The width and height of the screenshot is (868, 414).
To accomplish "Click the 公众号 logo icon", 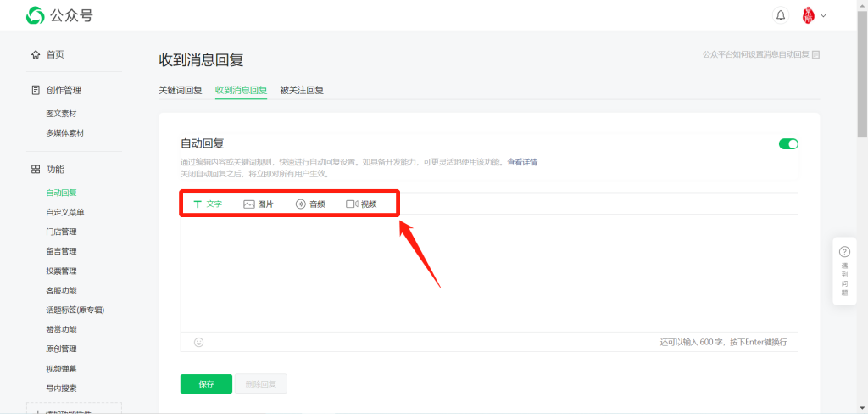I will (35, 15).
